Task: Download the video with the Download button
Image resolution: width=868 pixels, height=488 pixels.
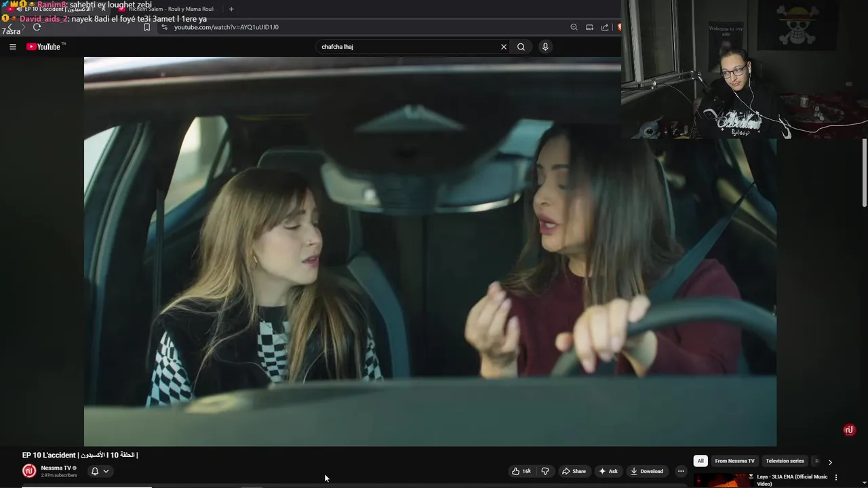Action: pyautogui.click(x=647, y=471)
